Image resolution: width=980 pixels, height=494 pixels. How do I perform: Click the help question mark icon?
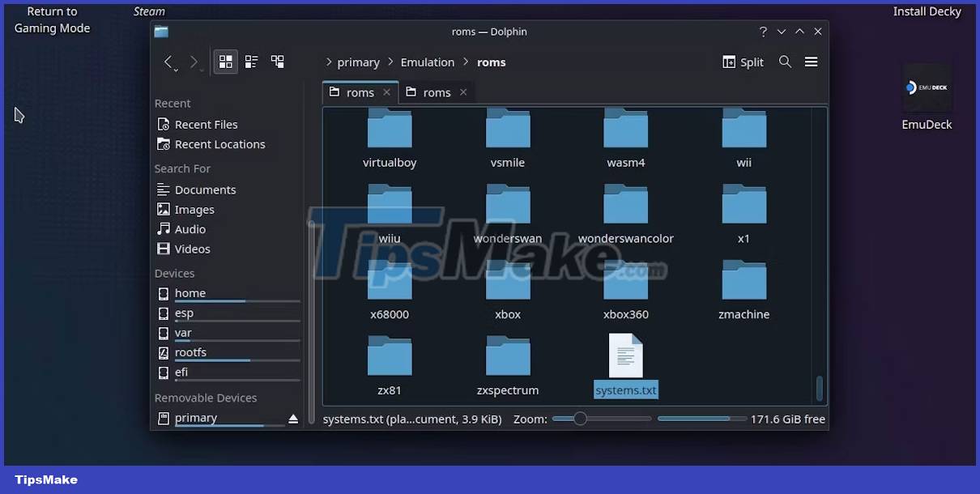762,31
